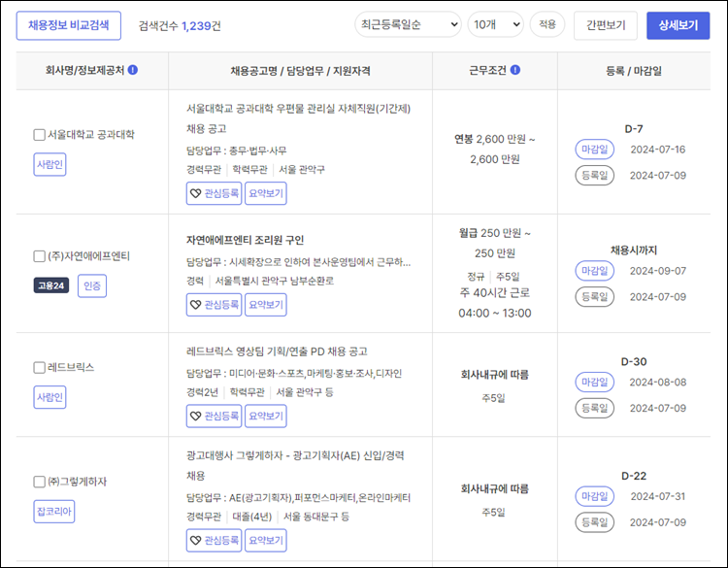The height and width of the screenshot is (568, 728).
Task: Open the 자연애에프엔티 조리원 구인 job title
Action: pyautogui.click(x=246, y=240)
